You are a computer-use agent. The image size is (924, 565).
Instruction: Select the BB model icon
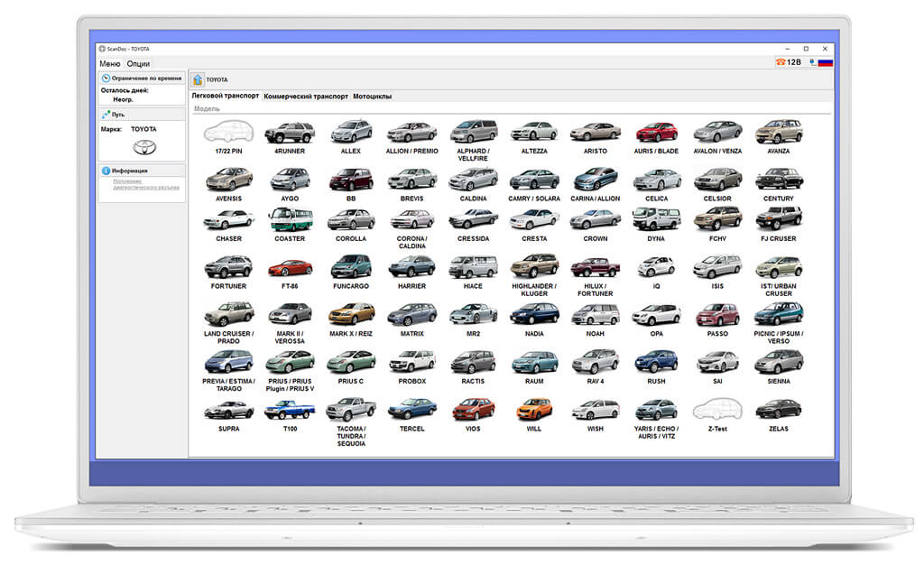[351, 179]
